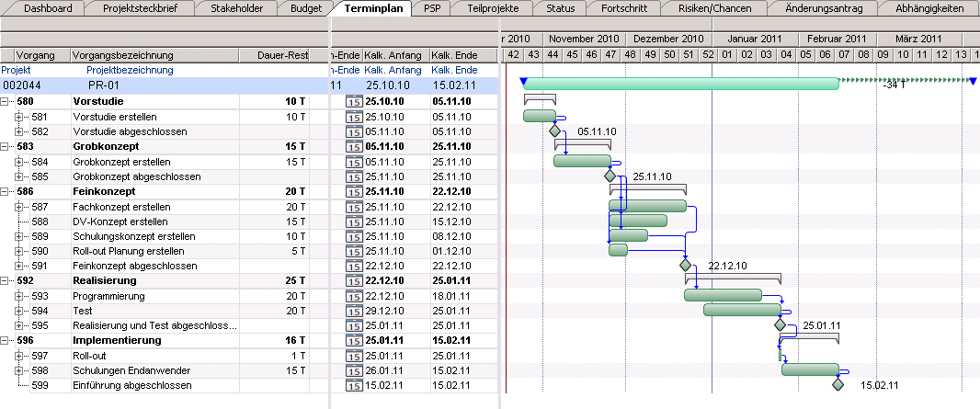Image resolution: width=980 pixels, height=409 pixels.
Task: Select the 05.11.10 milestone diamond
Action: [554, 131]
